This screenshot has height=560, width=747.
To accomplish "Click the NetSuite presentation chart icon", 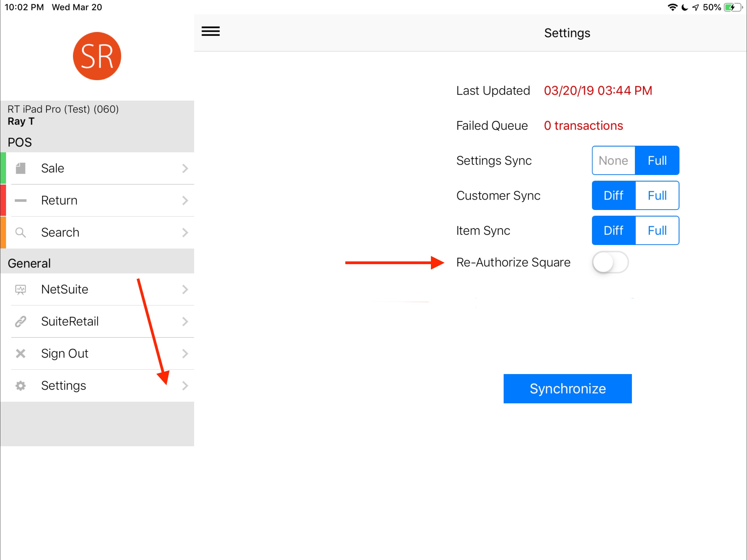I will (21, 290).
